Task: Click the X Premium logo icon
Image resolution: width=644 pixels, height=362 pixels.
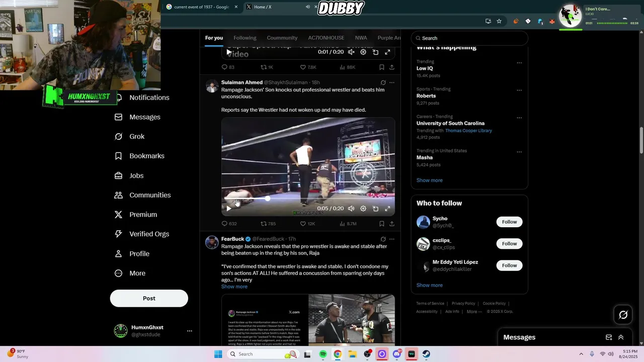Action: (118, 215)
